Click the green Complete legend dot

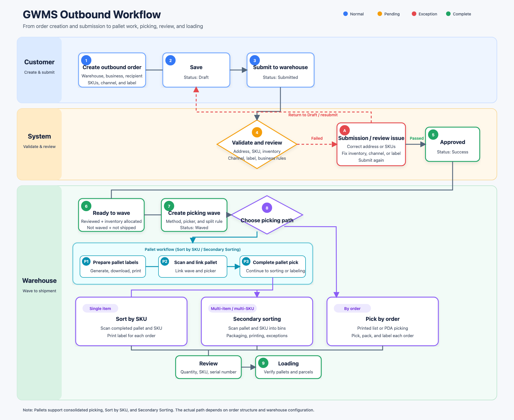pyautogui.click(x=448, y=14)
